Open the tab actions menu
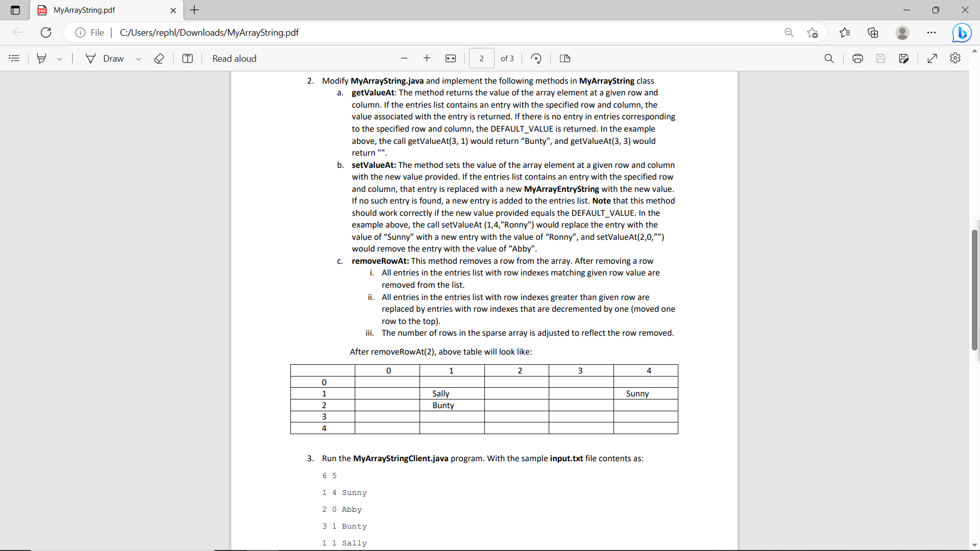 (x=15, y=10)
